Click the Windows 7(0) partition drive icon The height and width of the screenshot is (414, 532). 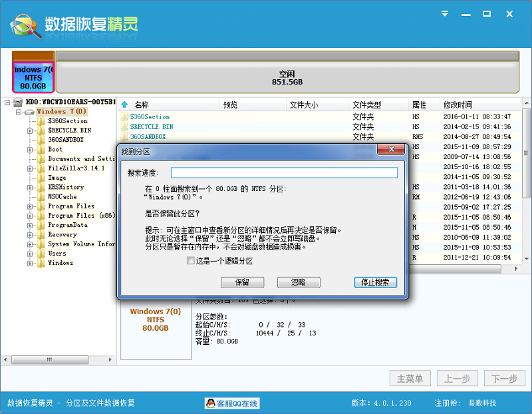coord(29,112)
